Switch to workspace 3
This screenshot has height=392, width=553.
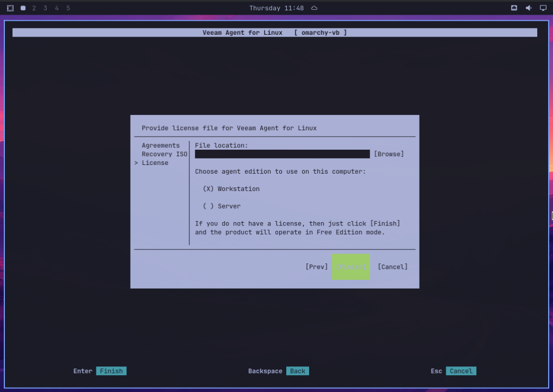45,8
